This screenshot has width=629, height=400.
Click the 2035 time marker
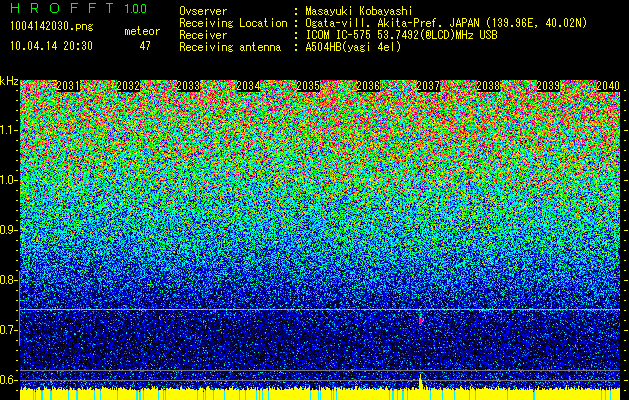pyautogui.click(x=308, y=86)
